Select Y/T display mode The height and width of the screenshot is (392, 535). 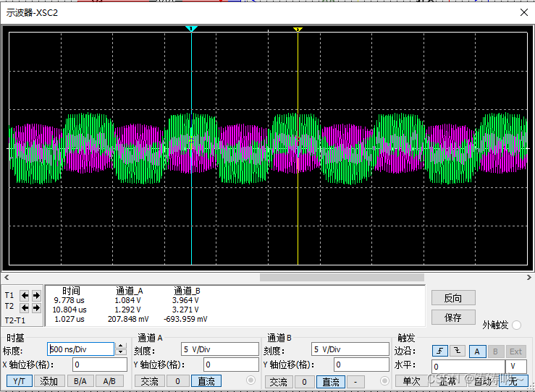click(19, 381)
